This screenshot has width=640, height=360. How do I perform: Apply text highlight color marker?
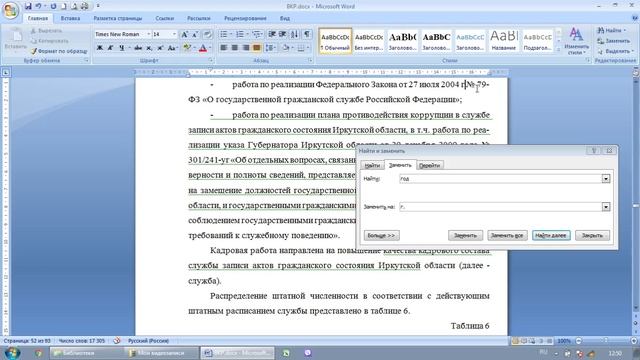187,48
